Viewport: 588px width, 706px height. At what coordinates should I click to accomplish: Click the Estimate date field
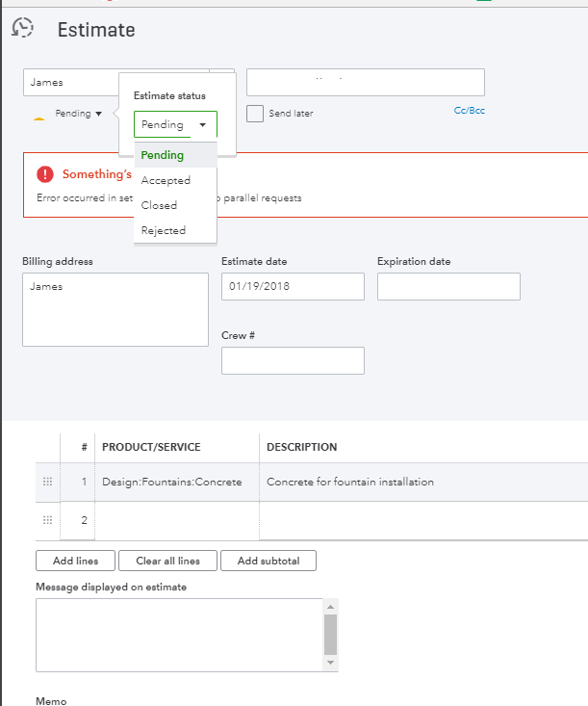293,287
